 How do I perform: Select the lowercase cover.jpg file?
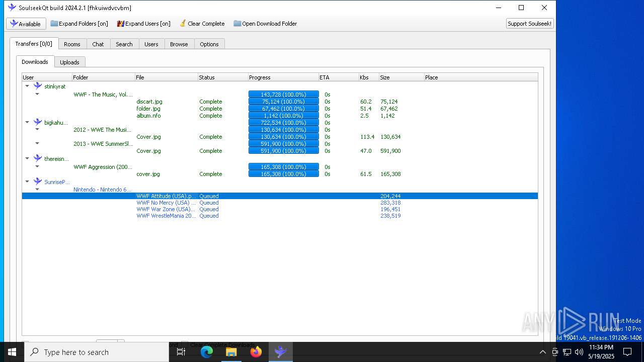pos(280,174)
